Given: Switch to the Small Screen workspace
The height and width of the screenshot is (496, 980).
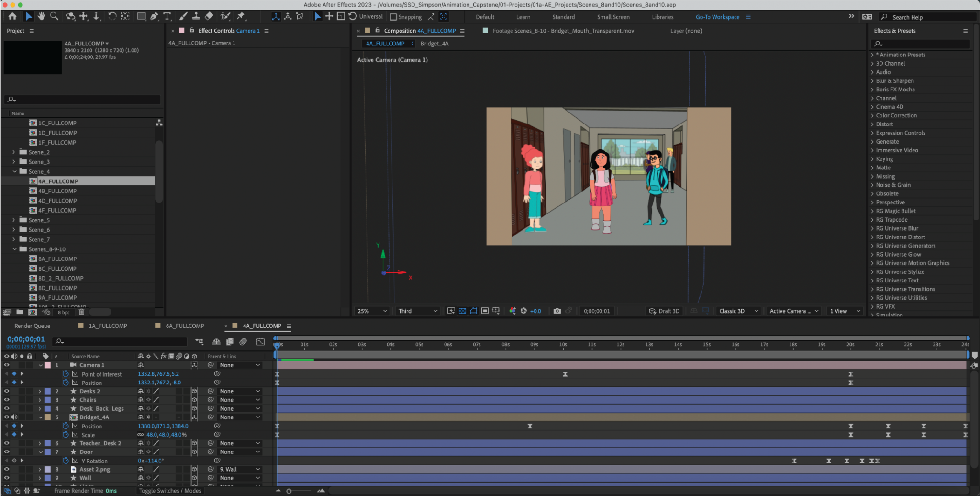Looking at the screenshot, I should (613, 17).
